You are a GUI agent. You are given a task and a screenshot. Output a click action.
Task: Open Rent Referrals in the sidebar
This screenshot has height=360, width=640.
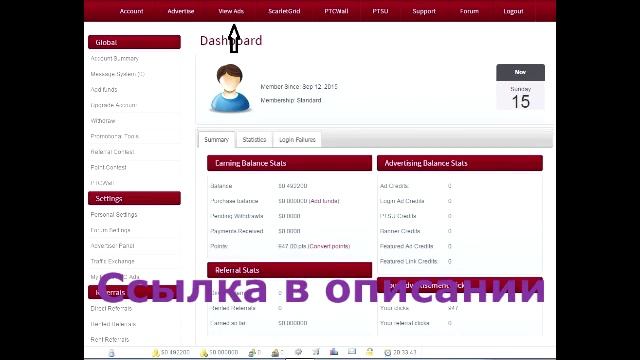(110, 340)
